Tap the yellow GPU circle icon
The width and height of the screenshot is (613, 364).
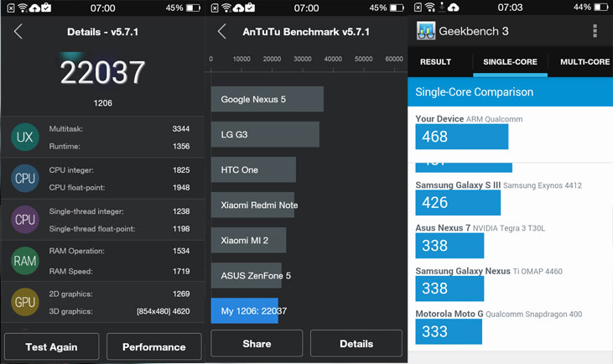pyautogui.click(x=25, y=302)
